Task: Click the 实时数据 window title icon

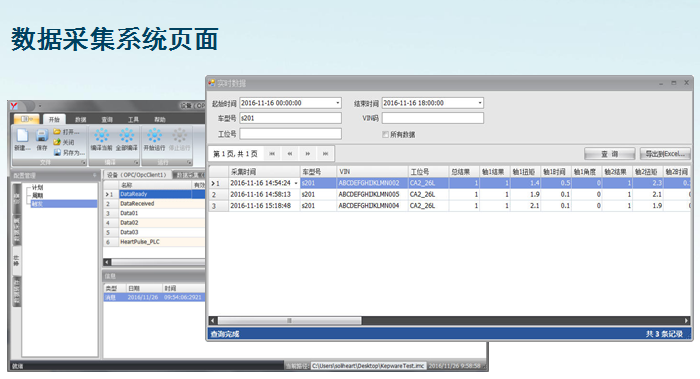Action: point(212,83)
